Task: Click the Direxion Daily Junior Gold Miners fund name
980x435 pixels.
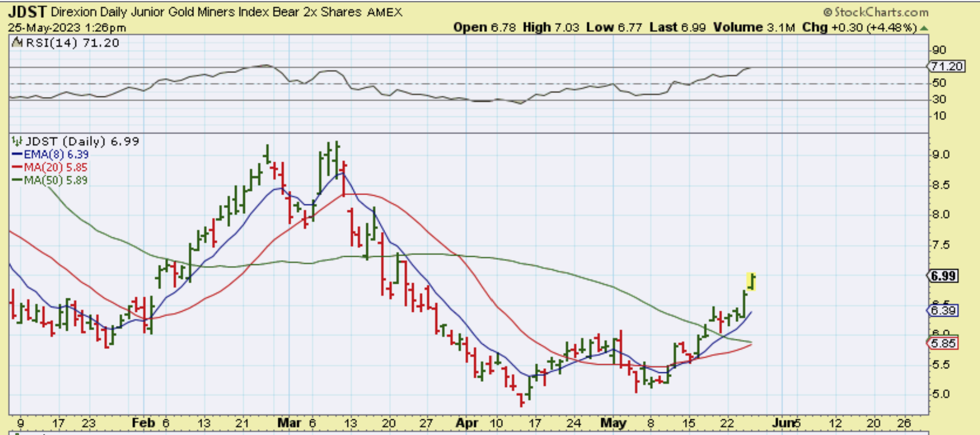Action: tap(206, 12)
